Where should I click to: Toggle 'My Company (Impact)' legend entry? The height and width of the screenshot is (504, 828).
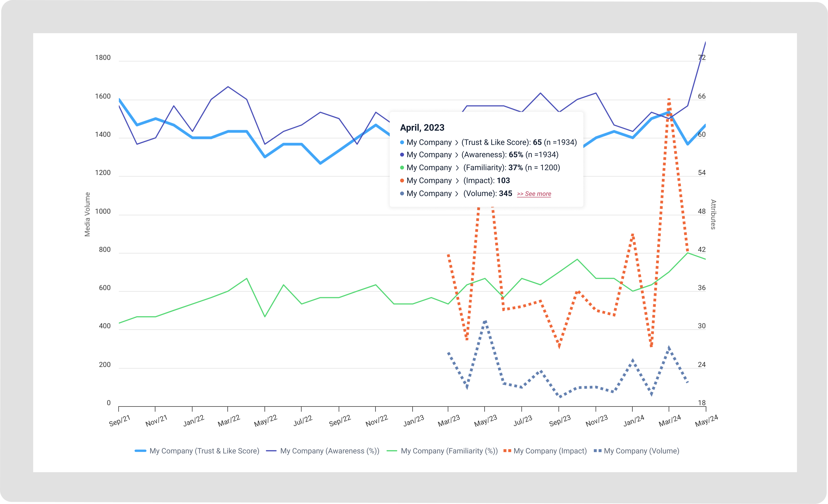click(545, 451)
